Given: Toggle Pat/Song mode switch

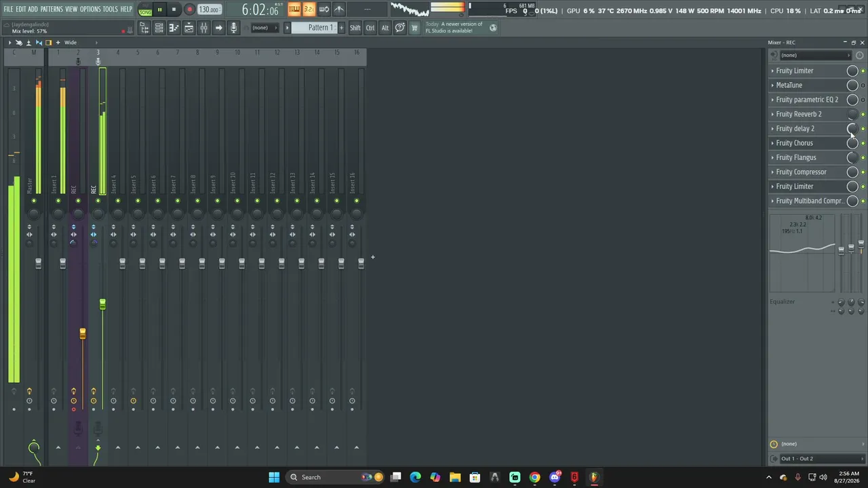Looking at the screenshot, I should pos(145,9).
